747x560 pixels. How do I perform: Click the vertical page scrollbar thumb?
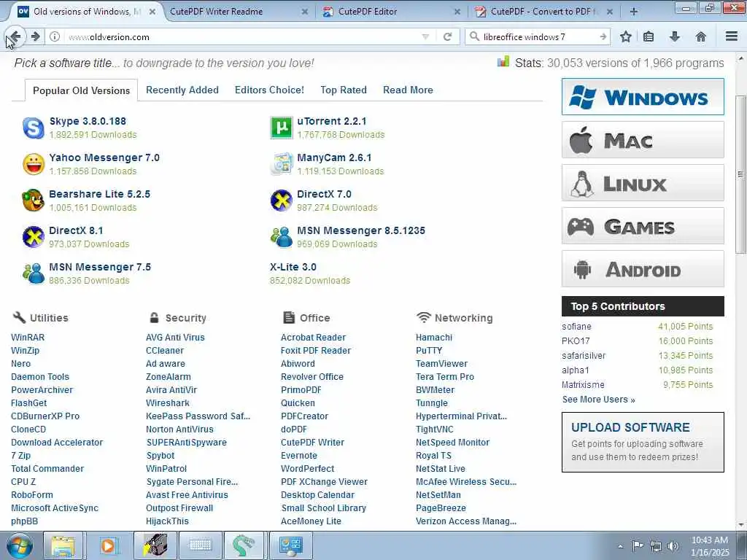point(740,174)
